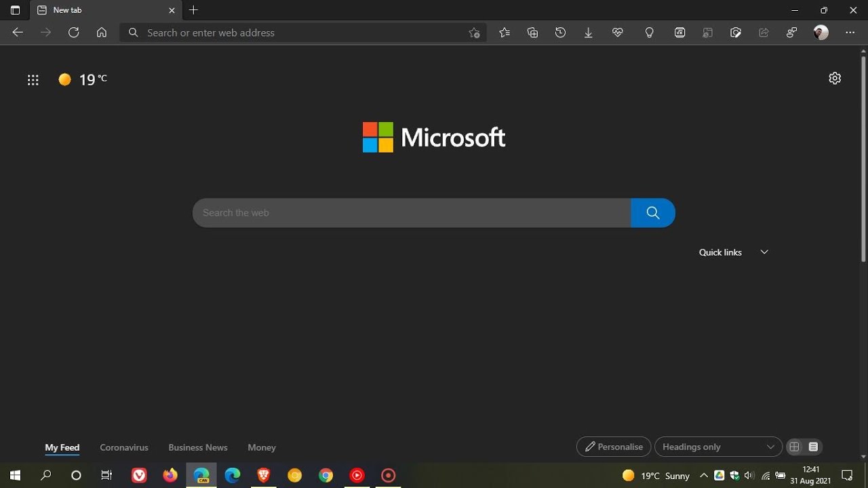The image size is (868, 488).
Task: Open the app launcher grid icon
Action: click(x=33, y=80)
